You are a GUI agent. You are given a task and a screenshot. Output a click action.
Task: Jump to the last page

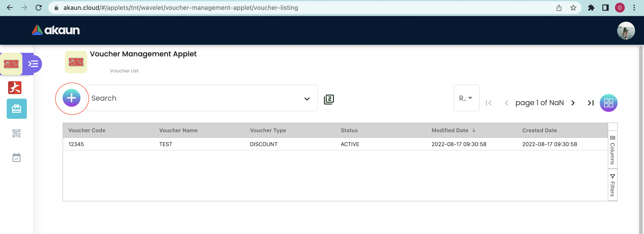pos(591,103)
